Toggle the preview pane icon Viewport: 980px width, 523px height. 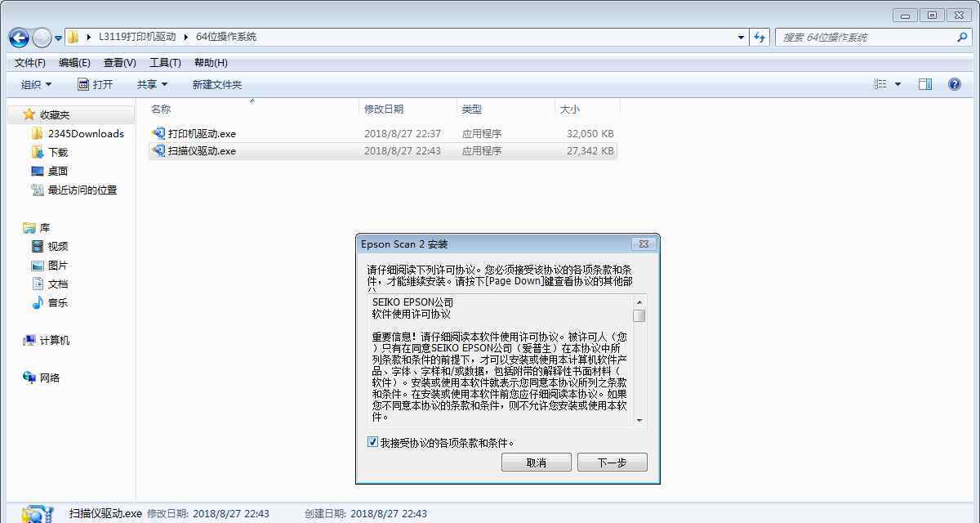coord(924,84)
